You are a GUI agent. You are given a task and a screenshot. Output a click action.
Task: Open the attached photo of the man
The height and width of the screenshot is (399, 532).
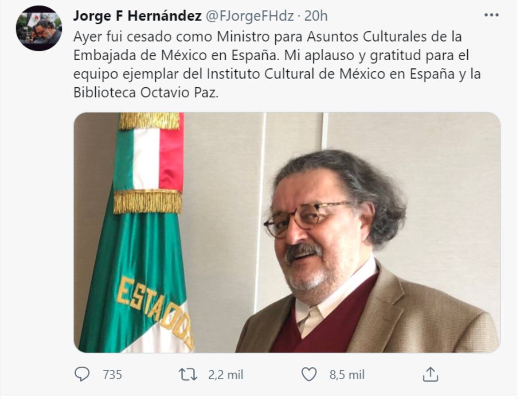tap(287, 232)
